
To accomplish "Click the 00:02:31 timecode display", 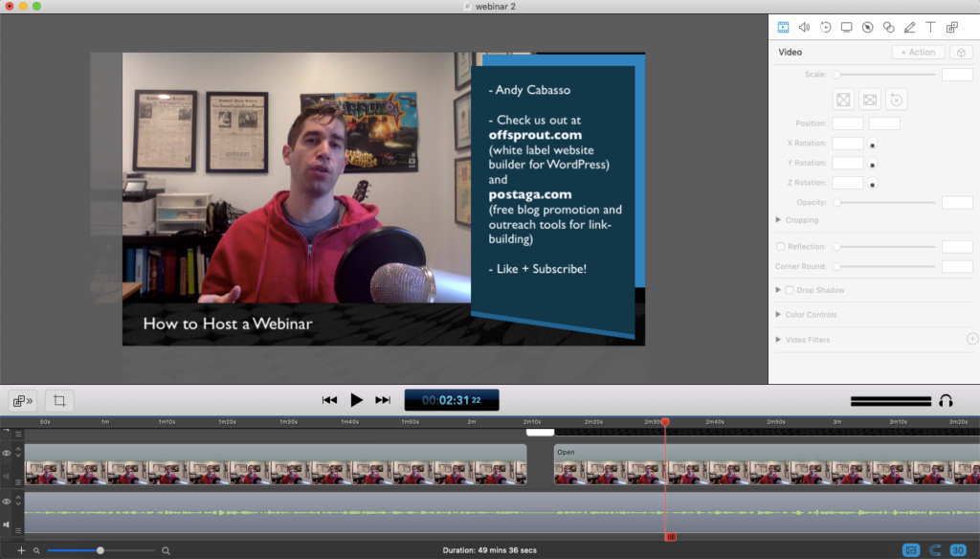I will click(x=452, y=400).
